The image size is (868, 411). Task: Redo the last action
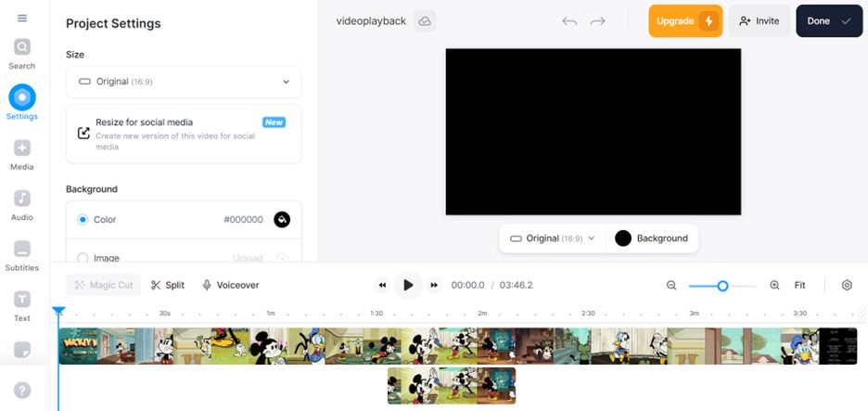coord(597,21)
